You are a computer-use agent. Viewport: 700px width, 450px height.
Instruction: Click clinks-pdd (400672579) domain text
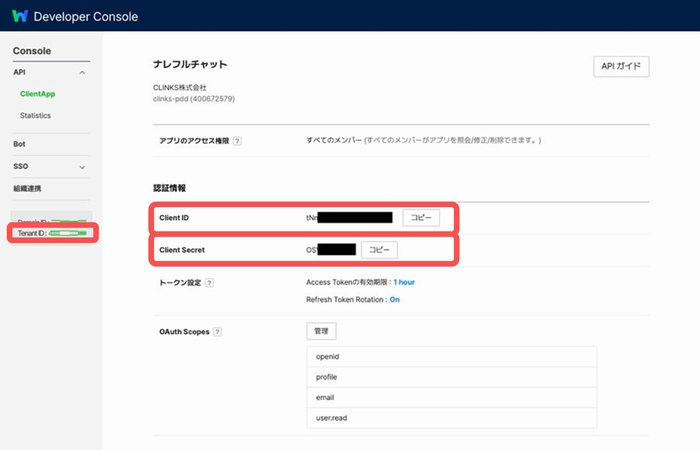click(194, 99)
